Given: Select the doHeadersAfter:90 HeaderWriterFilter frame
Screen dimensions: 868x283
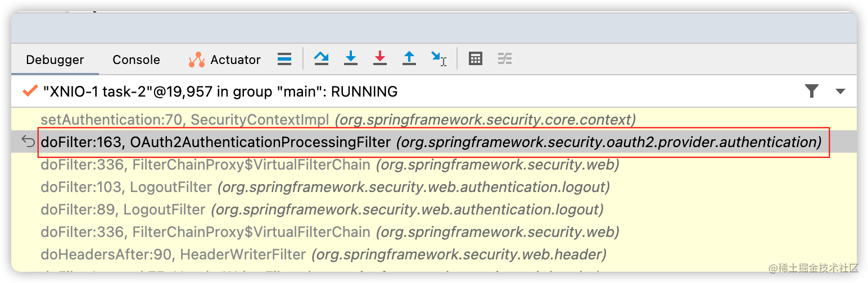Looking at the screenshot, I should pyautogui.click(x=434, y=254).
